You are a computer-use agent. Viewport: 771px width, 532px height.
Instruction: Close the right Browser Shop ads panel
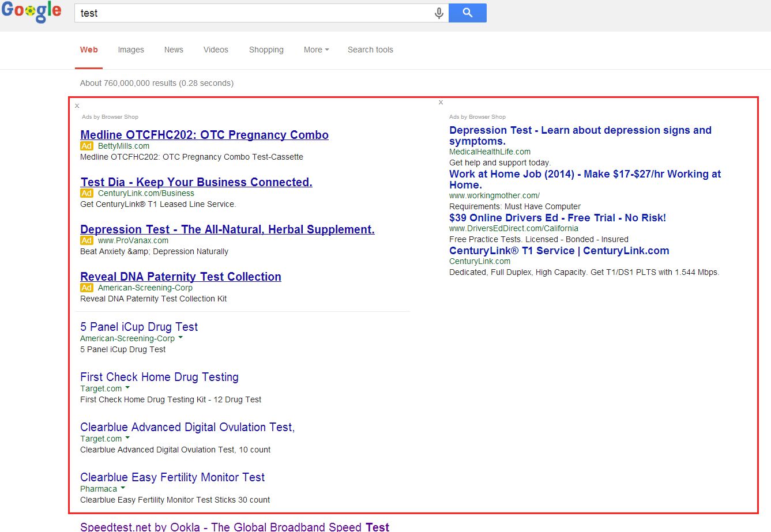point(441,103)
